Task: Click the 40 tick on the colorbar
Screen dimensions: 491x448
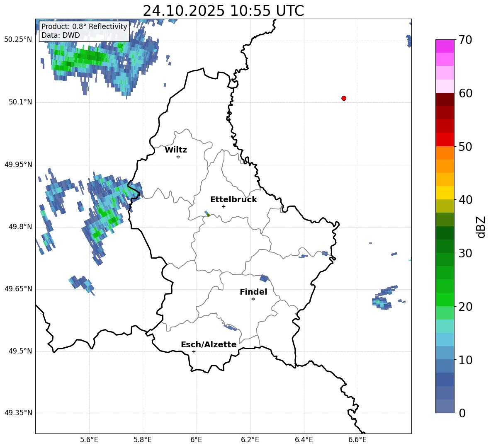Action: [x=465, y=200]
